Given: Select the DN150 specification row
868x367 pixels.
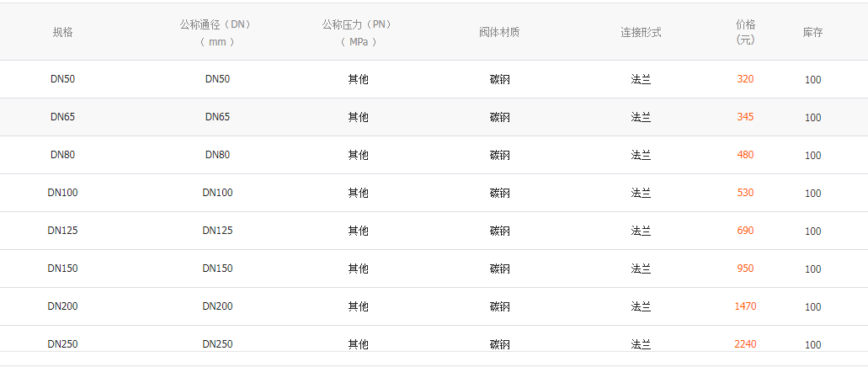Looking at the screenshot, I should pyautogui.click(x=62, y=269).
